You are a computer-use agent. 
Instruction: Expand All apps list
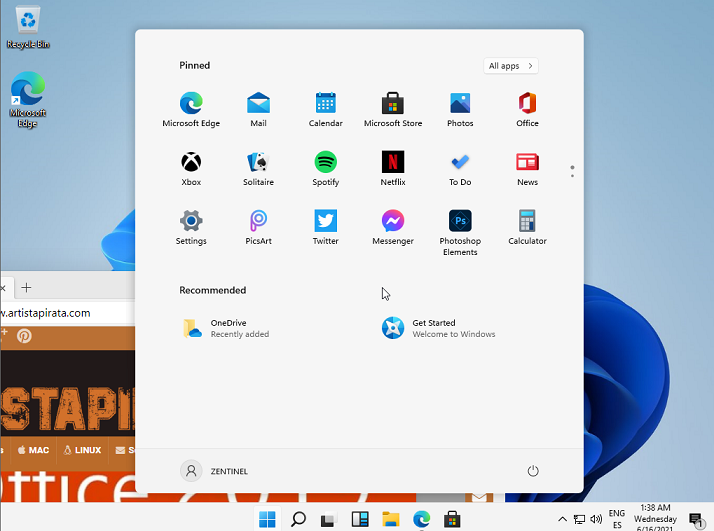pos(510,66)
